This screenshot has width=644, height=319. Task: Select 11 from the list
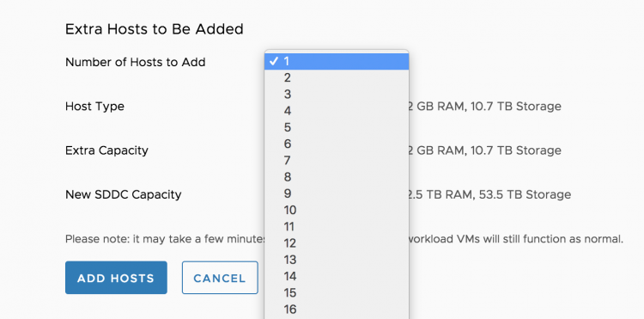337,226
